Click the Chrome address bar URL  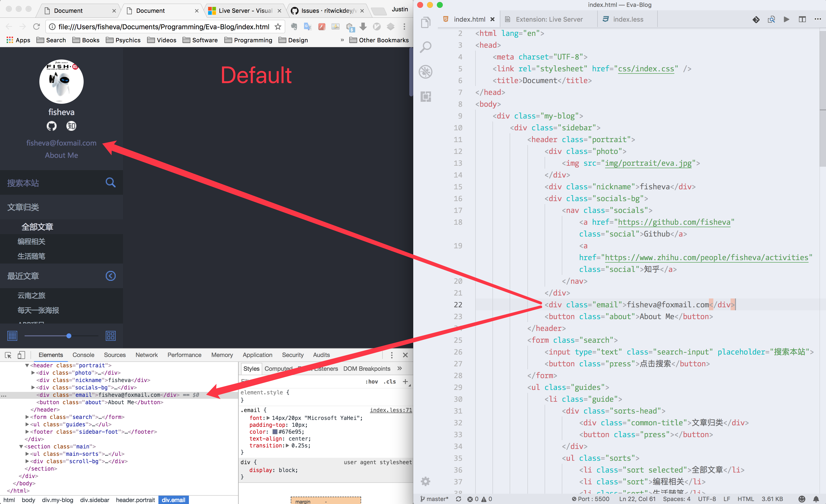[164, 27]
